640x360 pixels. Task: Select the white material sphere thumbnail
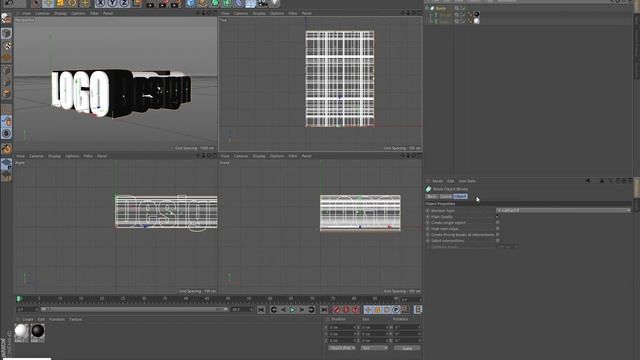22,333
